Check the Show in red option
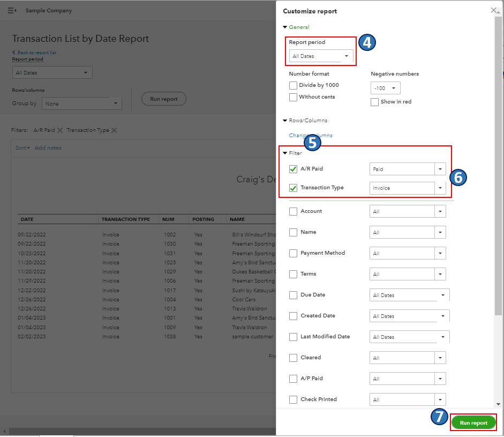 pos(375,102)
